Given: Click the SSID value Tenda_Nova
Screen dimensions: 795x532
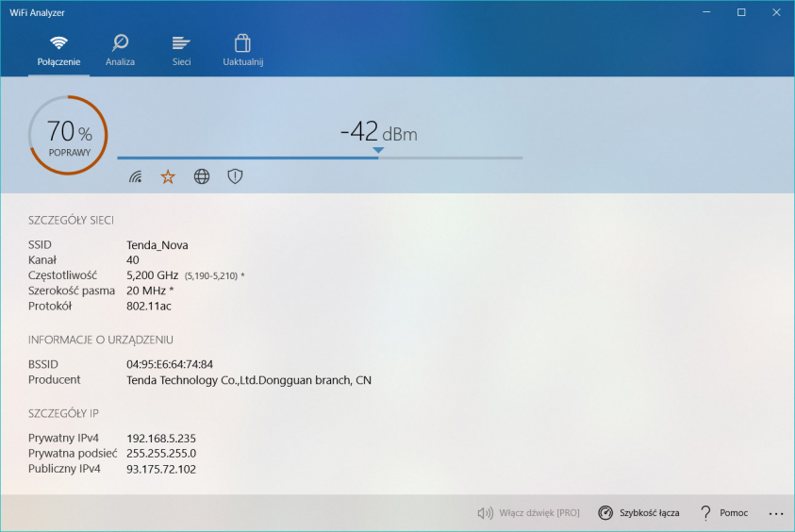Looking at the screenshot, I should pyautogui.click(x=157, y=245).
